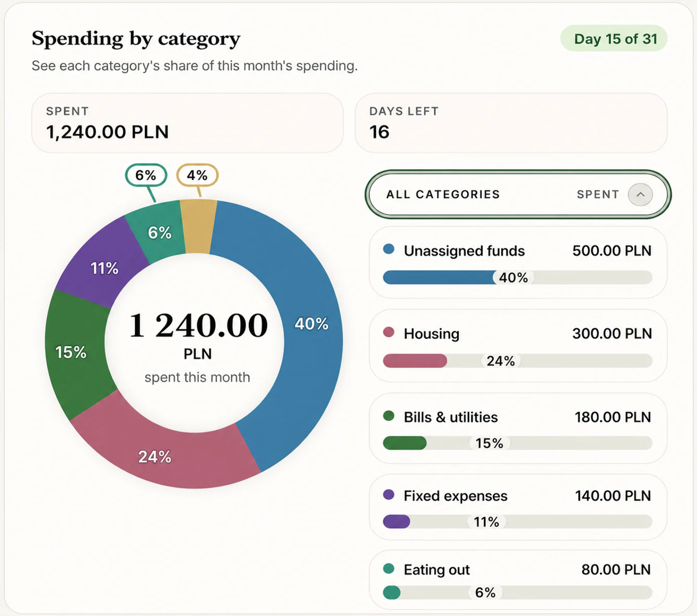Click the DAYS LEFT 16 summary card
This screenshot has height=616, width=697.
(x=511, y=123)
